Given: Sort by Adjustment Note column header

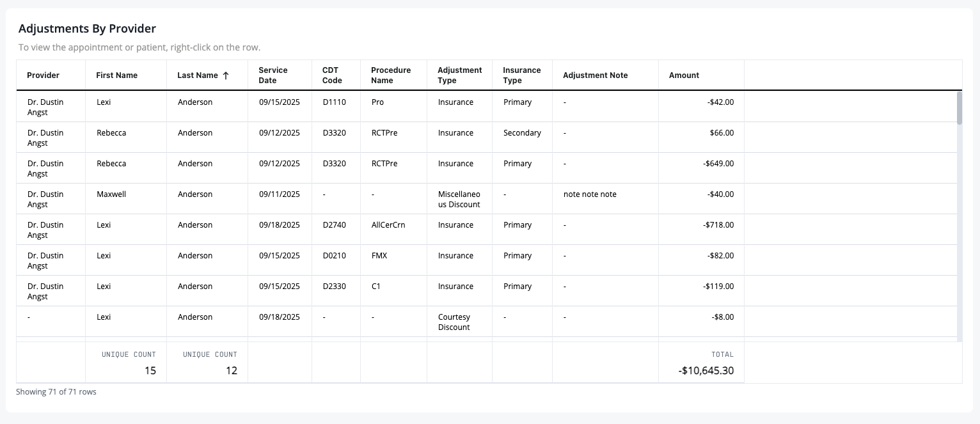Looking at the screenshot, I should (605, 75).
